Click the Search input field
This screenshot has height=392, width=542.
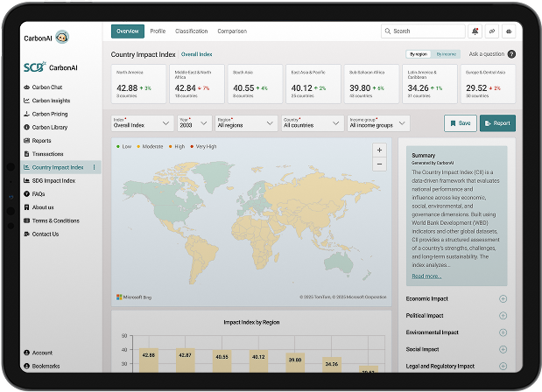pos(424,31)
